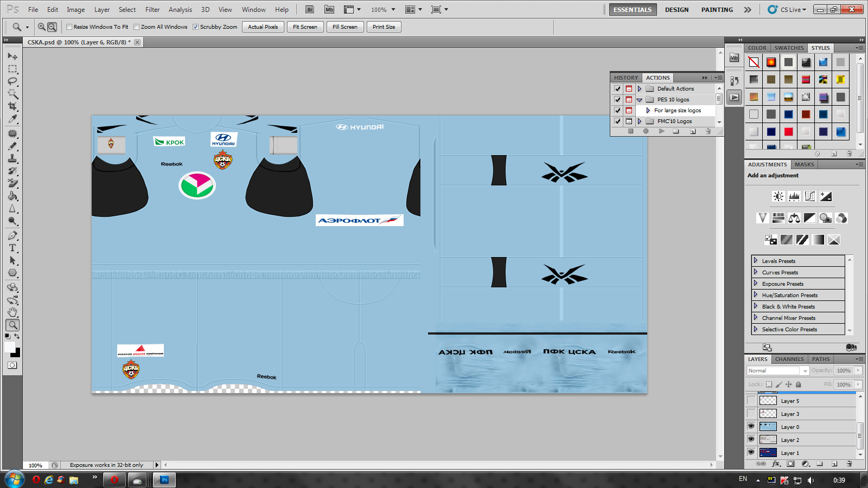868x488 pixels.
Task: Switch to the Channels tab
Action: 789,359
